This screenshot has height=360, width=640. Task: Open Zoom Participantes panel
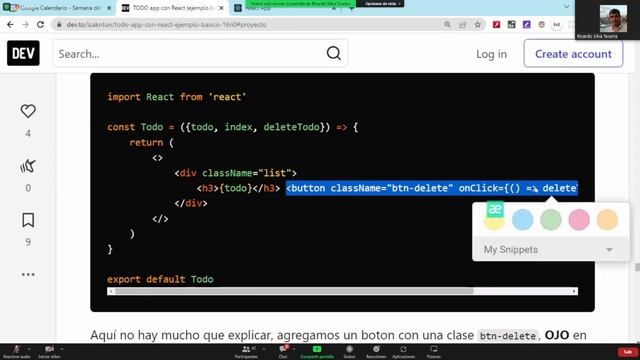tap(246, 351)
